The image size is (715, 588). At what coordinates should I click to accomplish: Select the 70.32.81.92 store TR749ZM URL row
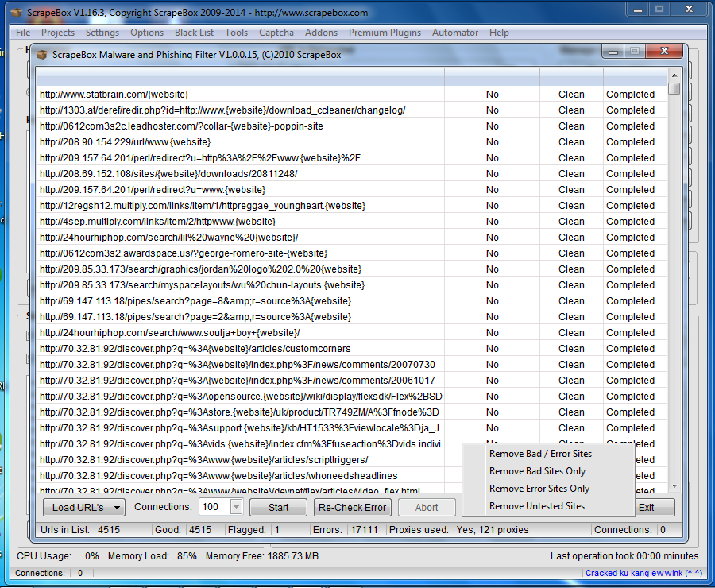pyautogui.click(x=352, y=412)
